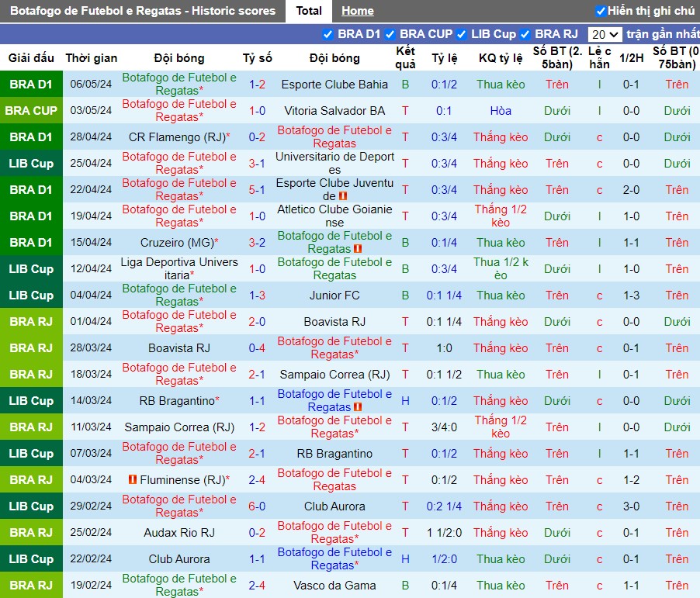Click the 1/2H column header

(x=631, y=58)
